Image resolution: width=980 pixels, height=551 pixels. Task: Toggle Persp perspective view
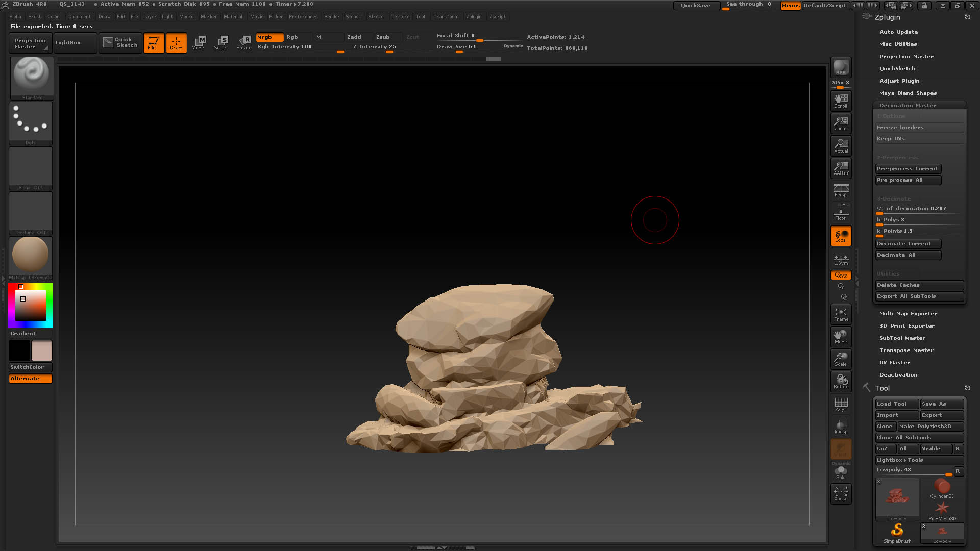pos(841,190)
